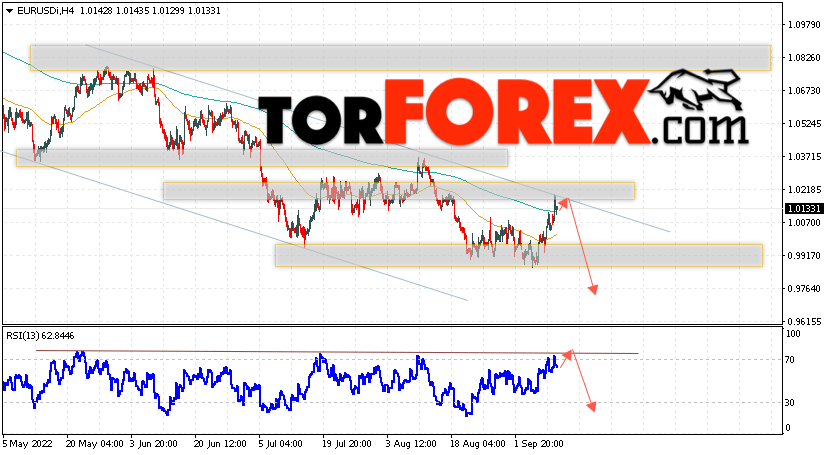Select the RSI(13) 62.8446 indicator label
Screen dimensions: 828x455
coord(40,336)
